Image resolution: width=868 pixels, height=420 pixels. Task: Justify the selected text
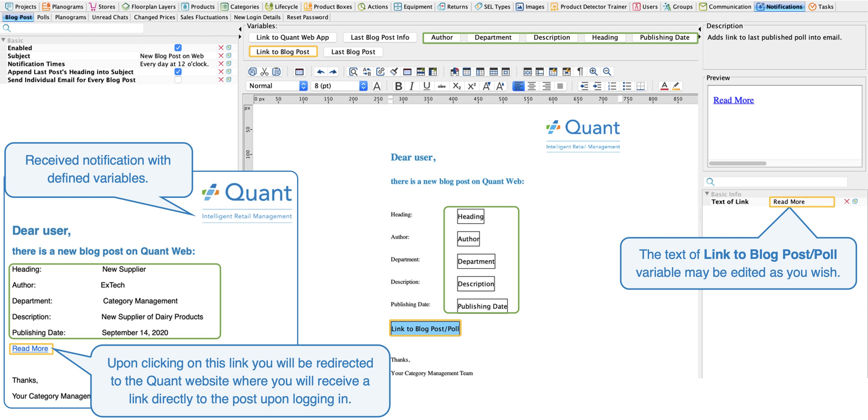[x=560, y=86]
